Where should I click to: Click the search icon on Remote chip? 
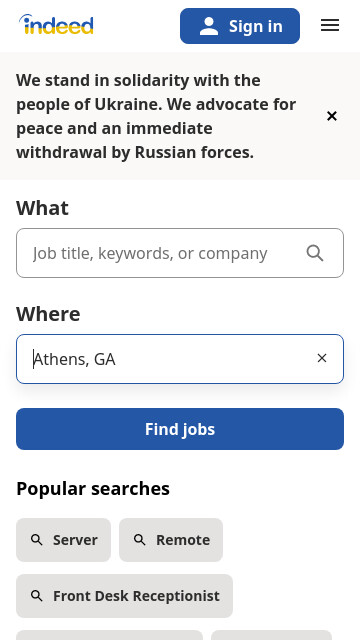coord(140,540)
